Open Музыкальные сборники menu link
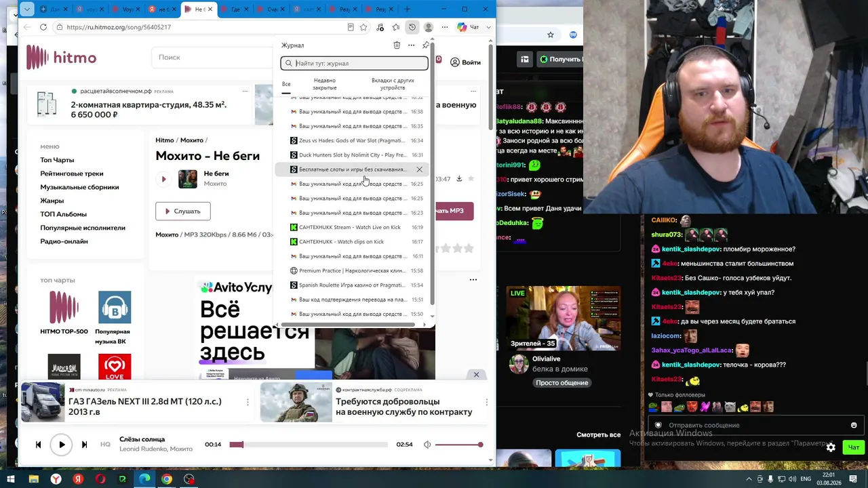This screenshot has width=868, height=488. coord(79,187)
